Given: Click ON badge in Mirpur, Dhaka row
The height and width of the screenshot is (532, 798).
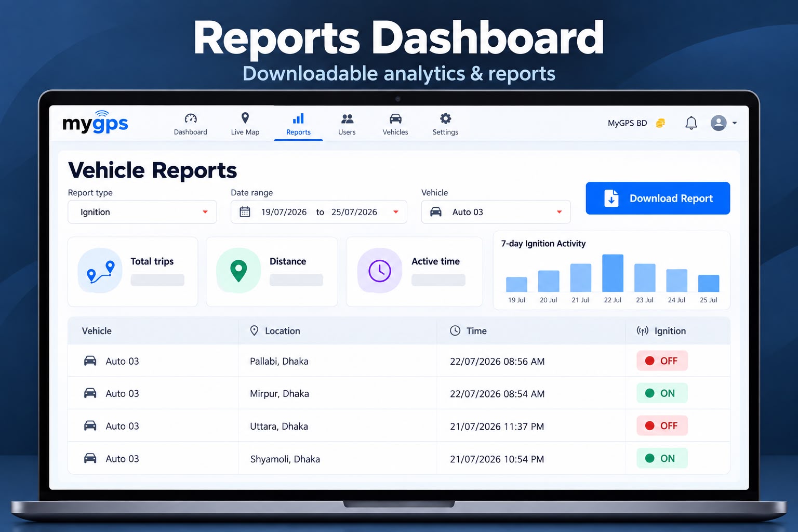Looking at the screenshot, I should click(662, 393).
